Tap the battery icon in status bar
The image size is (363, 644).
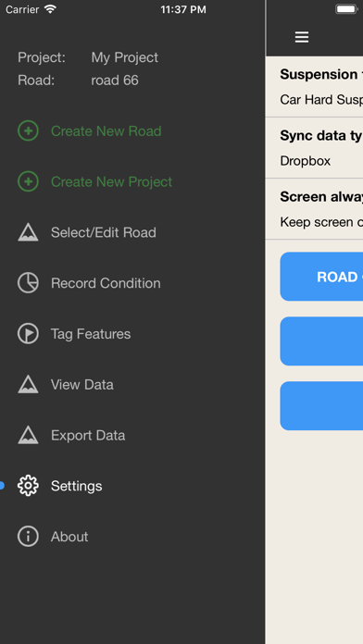[346, 9]
